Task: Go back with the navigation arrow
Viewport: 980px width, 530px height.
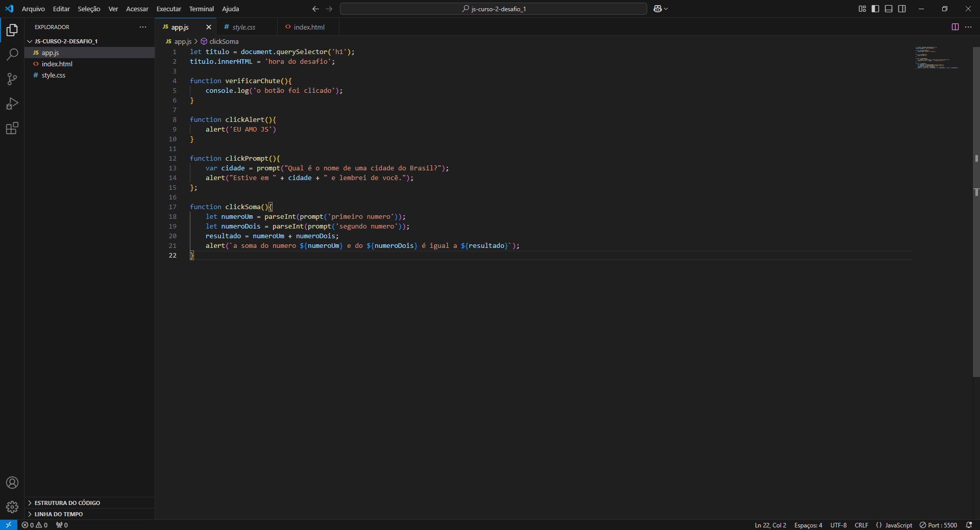Action: tap(315, 9)
